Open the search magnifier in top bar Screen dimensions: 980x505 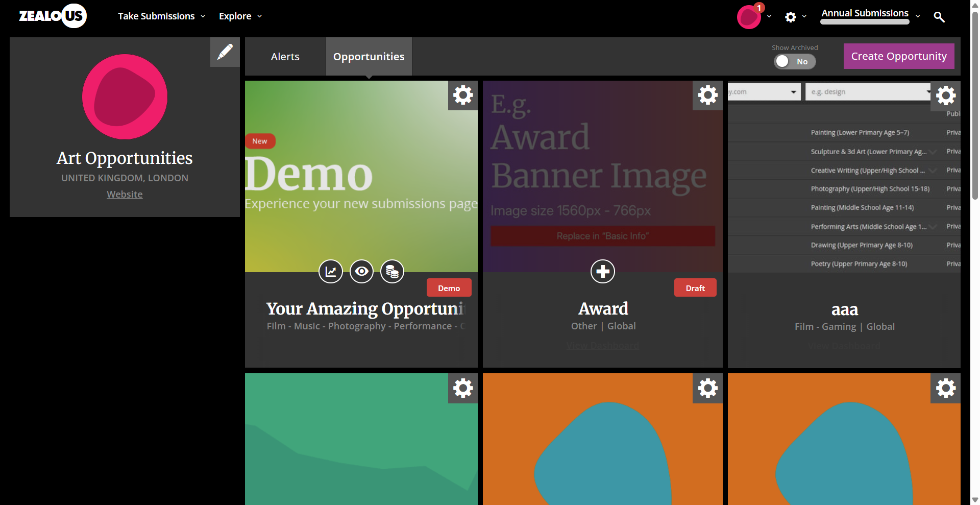tap(939, 17)
